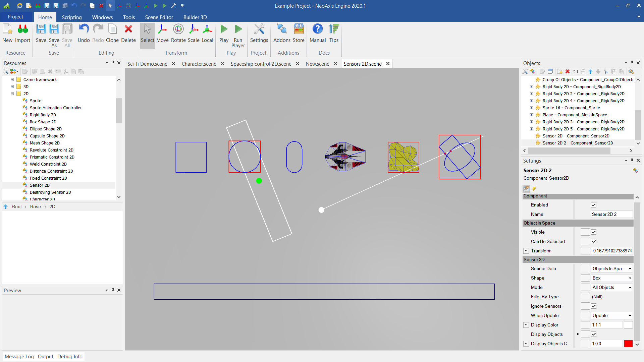The width and height of the screenshot is (644, 362).
Task: Open the When Update dropdown
Action: coord(611,315)
